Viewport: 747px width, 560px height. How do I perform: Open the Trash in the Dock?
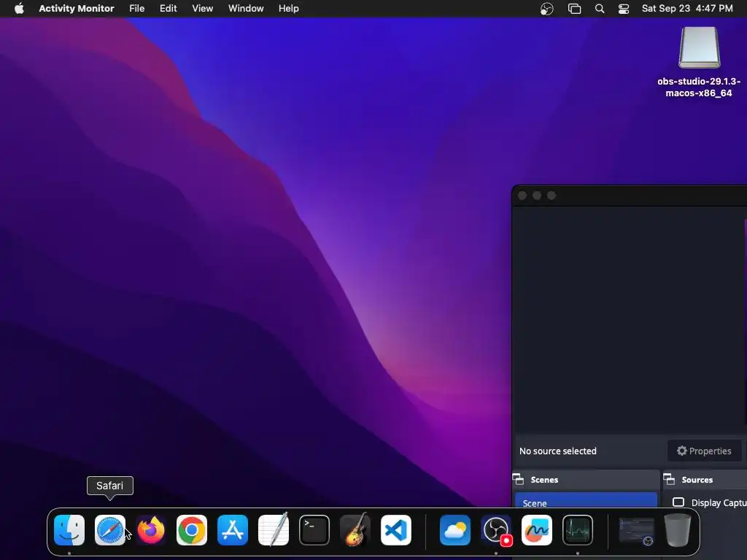click(x=678, y=530)
